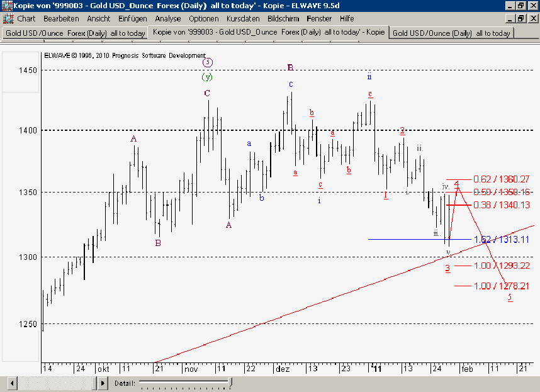Screen dimensions: 540x392
Task: Click the green (y) wave label
Action: 207,77
